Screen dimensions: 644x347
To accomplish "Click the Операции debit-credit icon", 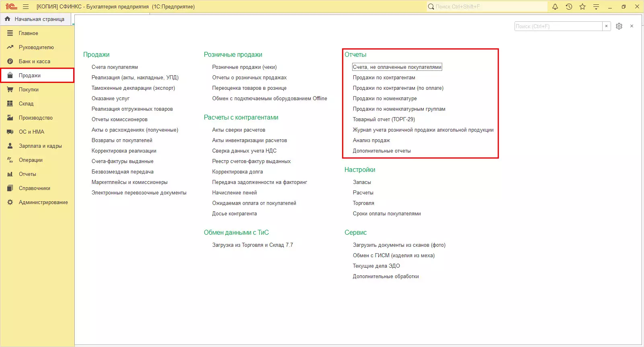I will pos(10,160).
